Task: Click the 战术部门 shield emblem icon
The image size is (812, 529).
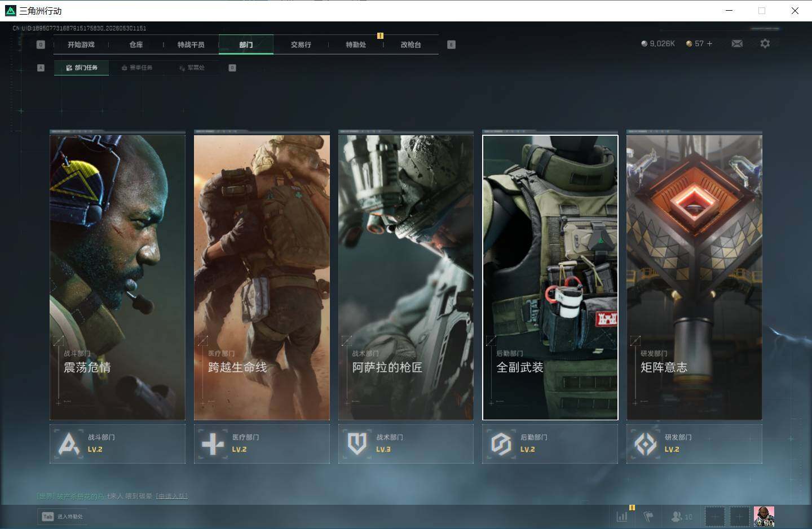Action: pyautogui.click(x=357, y=444)
